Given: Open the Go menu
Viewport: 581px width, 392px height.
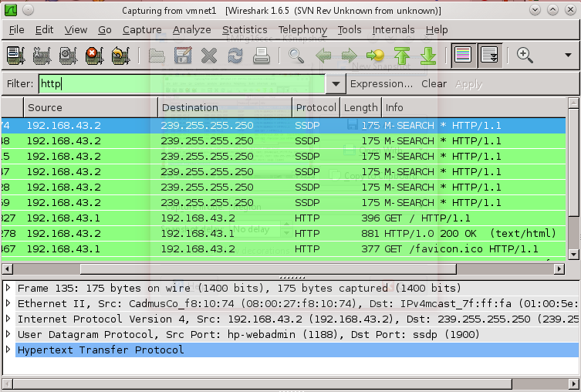Looking at the screenshot, I should (105, 29).
